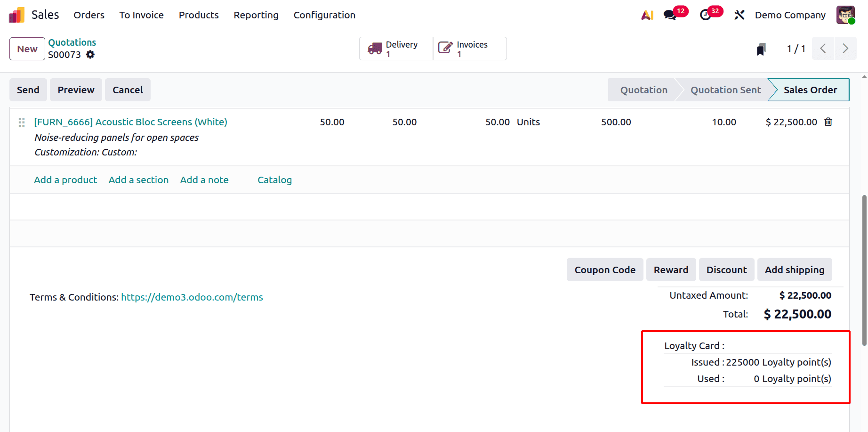Open product [FURN_6666] Acoustic Bloc Screens (White)
The image size is (868, 432).
point(131,122)
